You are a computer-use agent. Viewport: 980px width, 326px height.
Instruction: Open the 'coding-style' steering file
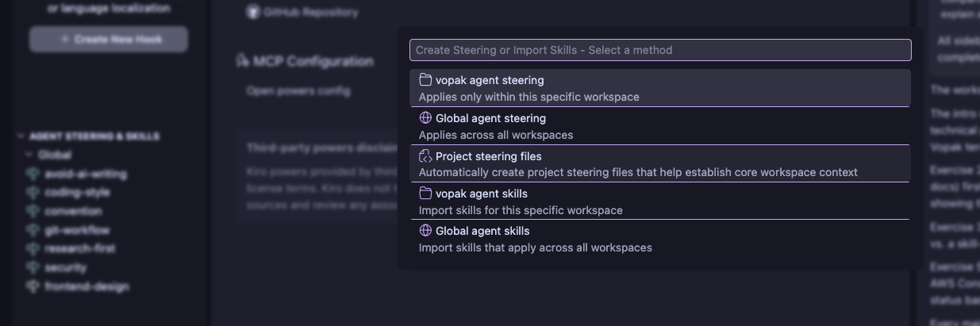coord(77,192)
